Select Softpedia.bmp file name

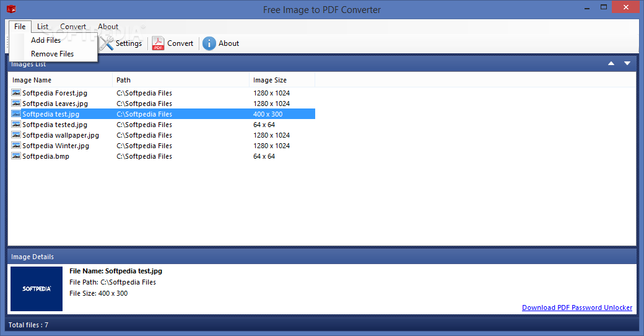[46, 156]
